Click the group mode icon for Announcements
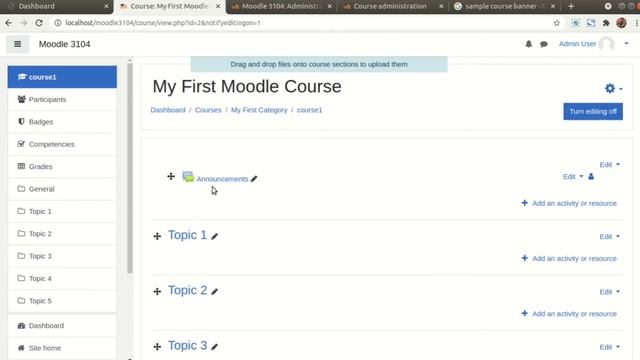Viewport: 640px width, 360px height. pyautogui.click(x=591, y=177)
